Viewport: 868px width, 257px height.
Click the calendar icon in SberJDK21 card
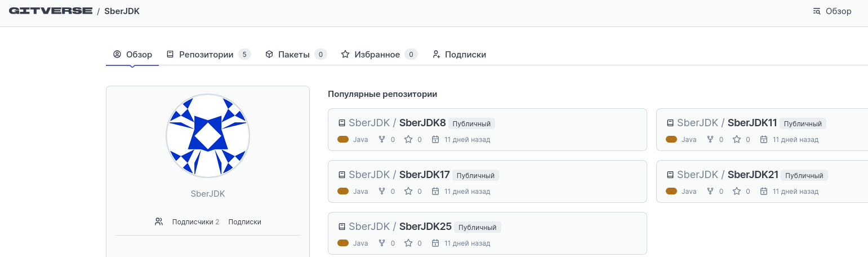(764, 191)
